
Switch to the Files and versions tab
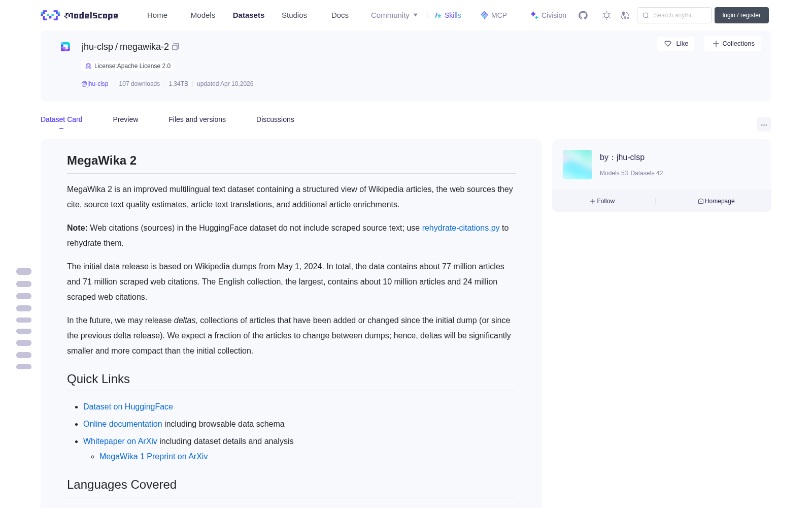pos(197,119)
